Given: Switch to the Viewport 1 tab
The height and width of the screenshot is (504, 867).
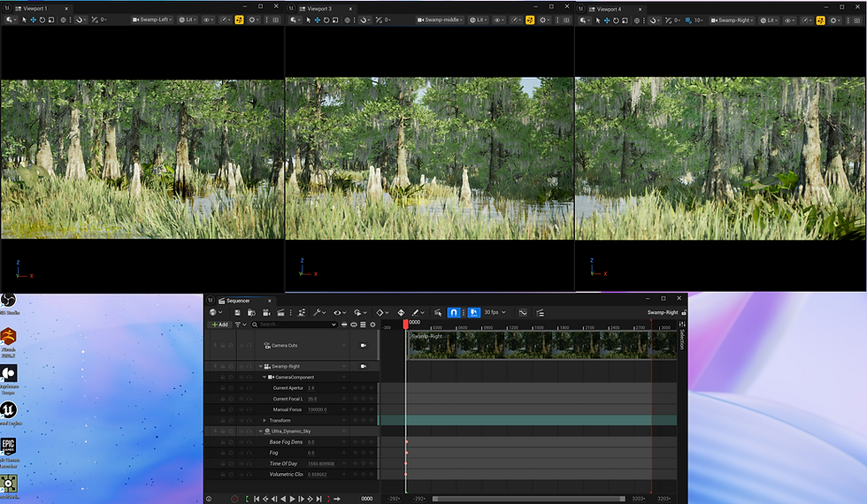Looking at the screenshot, I should 35,8.
